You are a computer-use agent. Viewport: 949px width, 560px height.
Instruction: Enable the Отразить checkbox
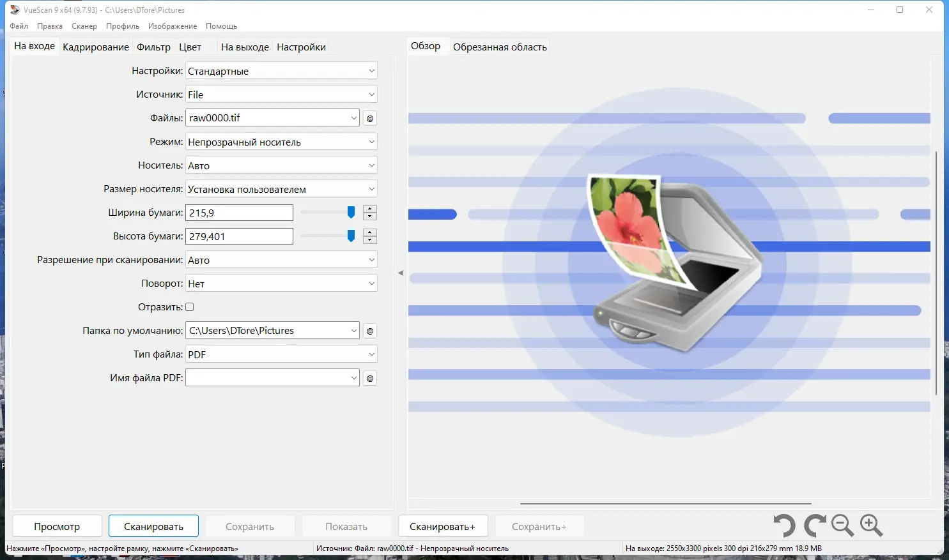coord(189,306)
